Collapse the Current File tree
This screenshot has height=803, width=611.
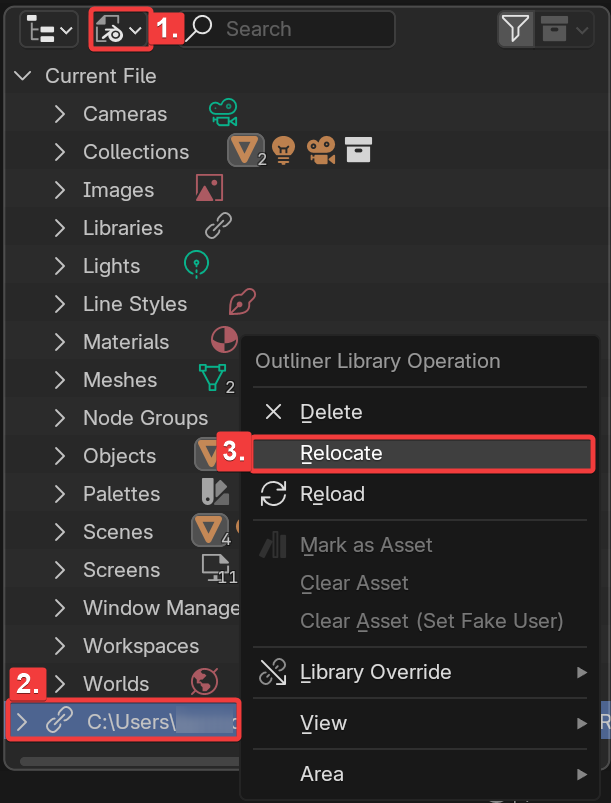pos(23,76)
